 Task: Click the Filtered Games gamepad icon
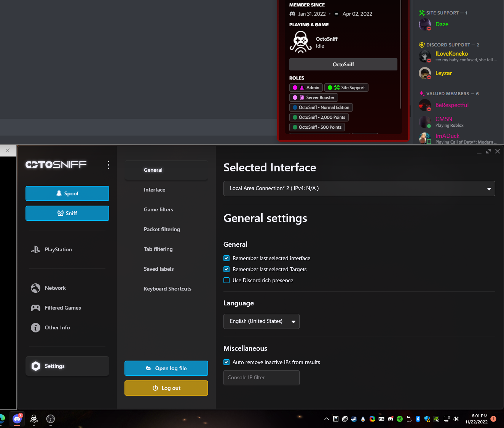[35, 308]
